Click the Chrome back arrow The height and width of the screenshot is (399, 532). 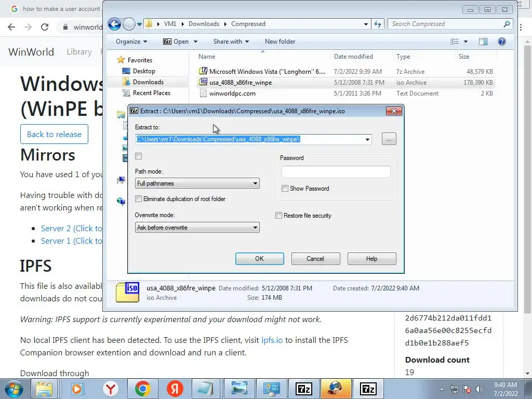coord(11,27)
